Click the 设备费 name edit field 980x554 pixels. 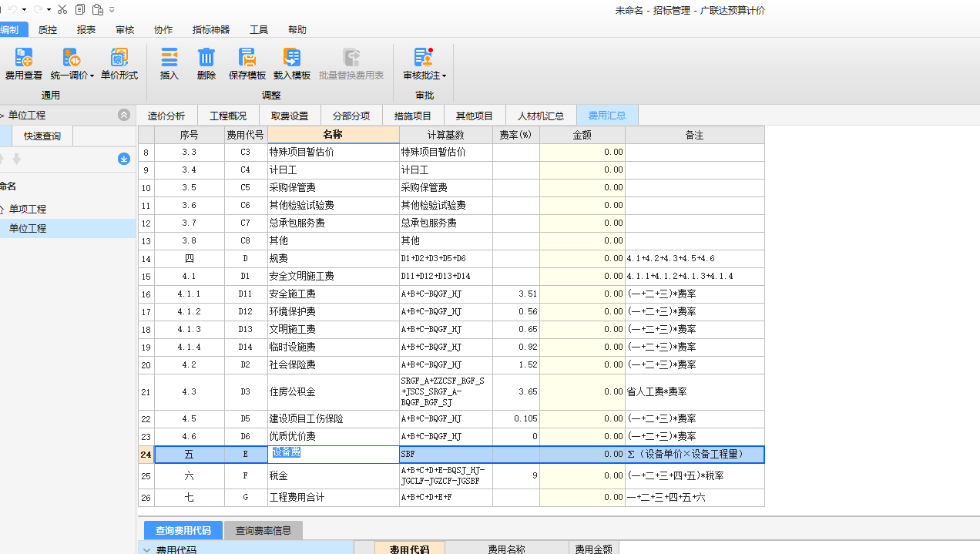click(x=333, y=454)
